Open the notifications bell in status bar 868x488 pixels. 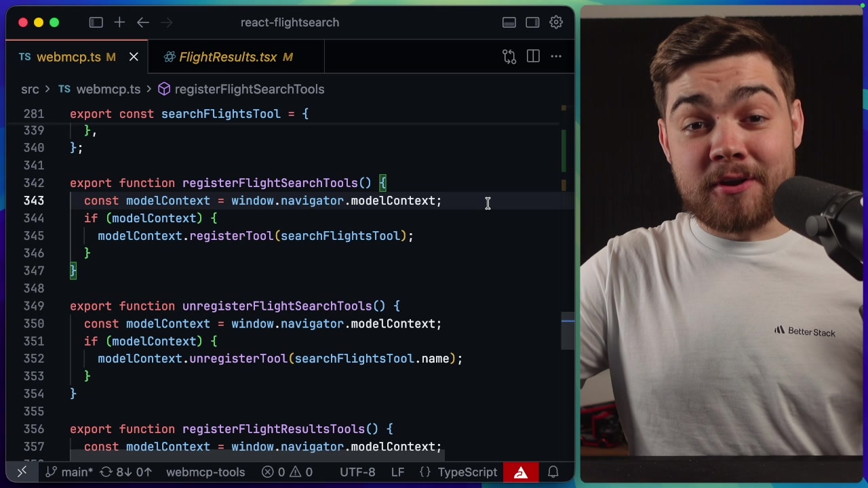(553, 472)
